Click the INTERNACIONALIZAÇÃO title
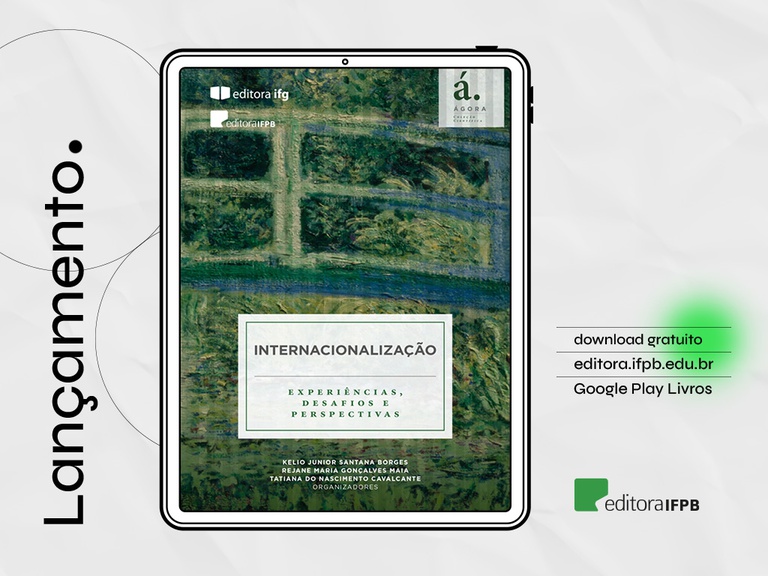This screenshot has height=576, width=768. (x=345, y=350)
